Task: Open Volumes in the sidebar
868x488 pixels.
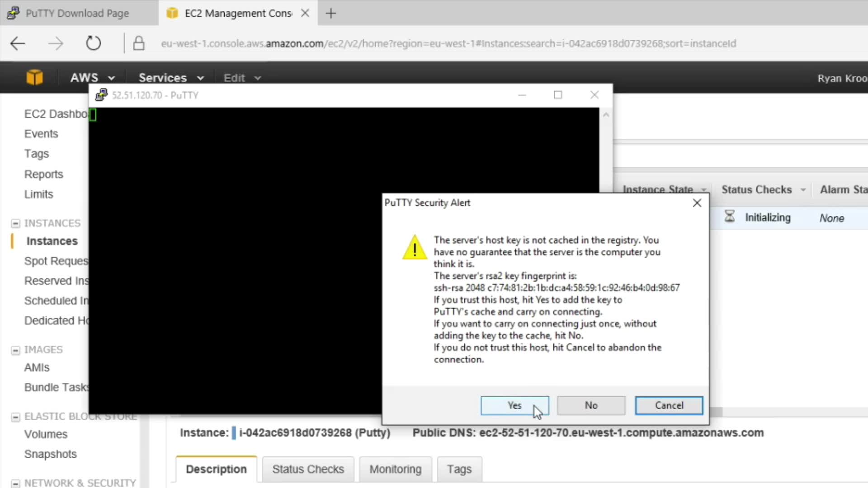Action: tap(46, 434)
